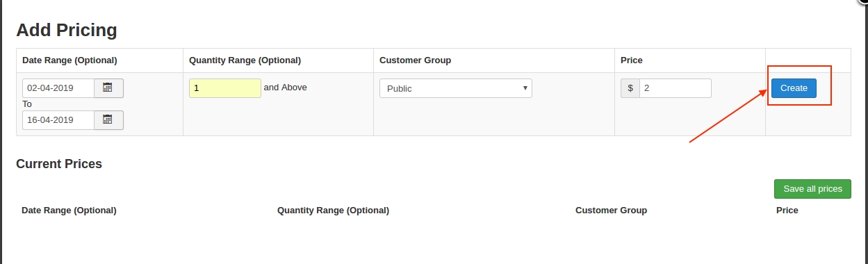
Task: Close the Add Pricing dialog
Action: click(863, 2)
